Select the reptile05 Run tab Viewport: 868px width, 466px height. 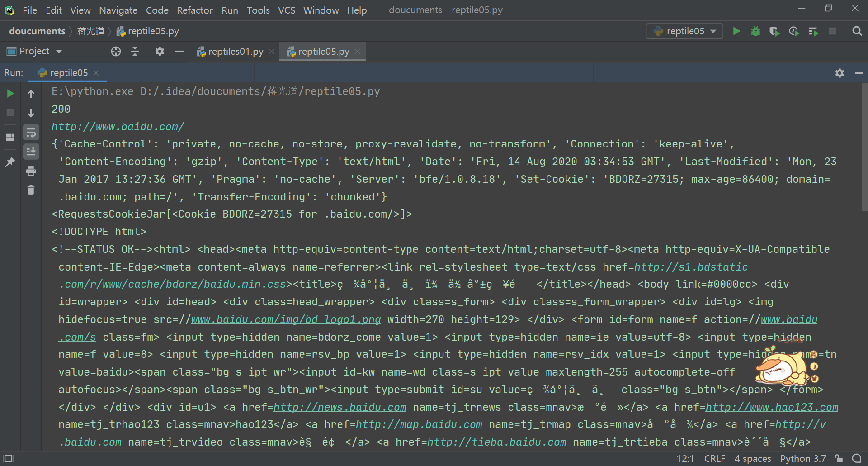[x=69, y=73]
